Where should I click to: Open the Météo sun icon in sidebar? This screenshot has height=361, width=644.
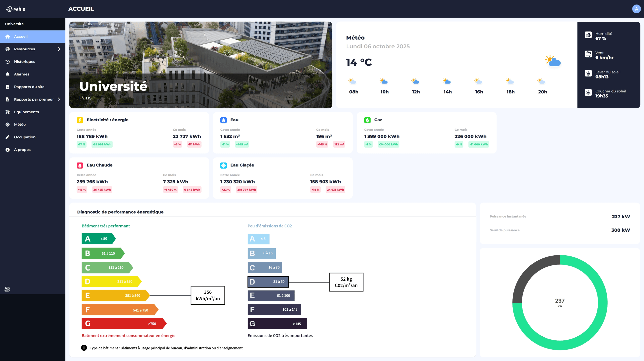8,125
